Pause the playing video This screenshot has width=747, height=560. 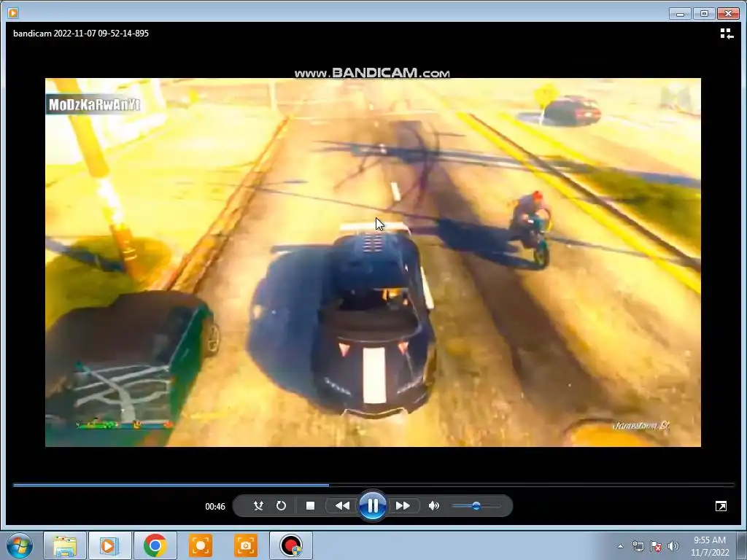[x=373, y=506]
